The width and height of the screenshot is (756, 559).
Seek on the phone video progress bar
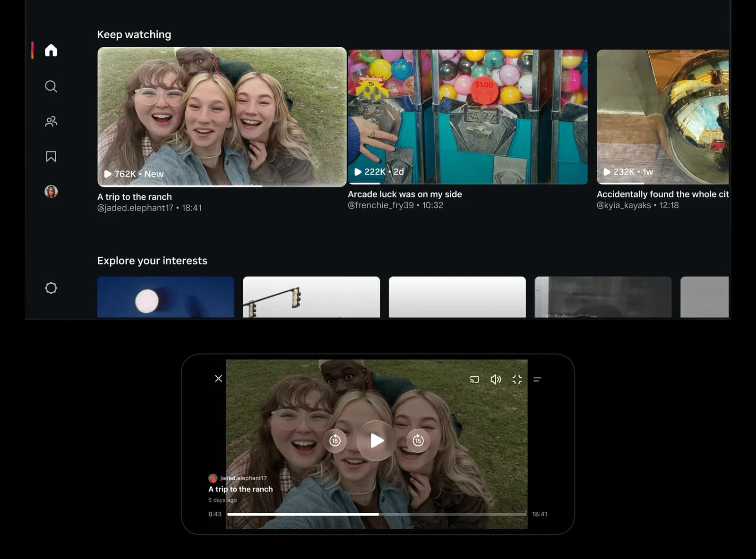[x=377, y=514]
